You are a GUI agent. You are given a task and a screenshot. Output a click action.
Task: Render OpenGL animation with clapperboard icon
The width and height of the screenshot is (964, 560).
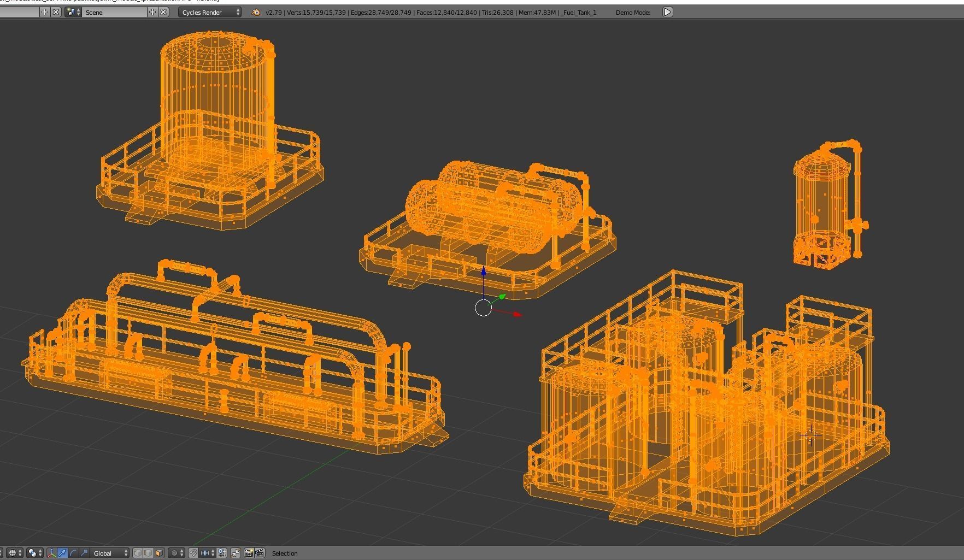[260, 553]
